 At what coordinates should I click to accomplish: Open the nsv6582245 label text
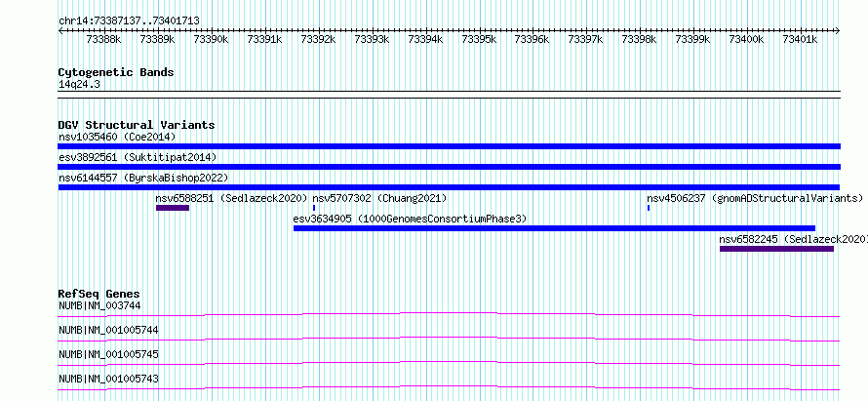(x=793, y=239)
